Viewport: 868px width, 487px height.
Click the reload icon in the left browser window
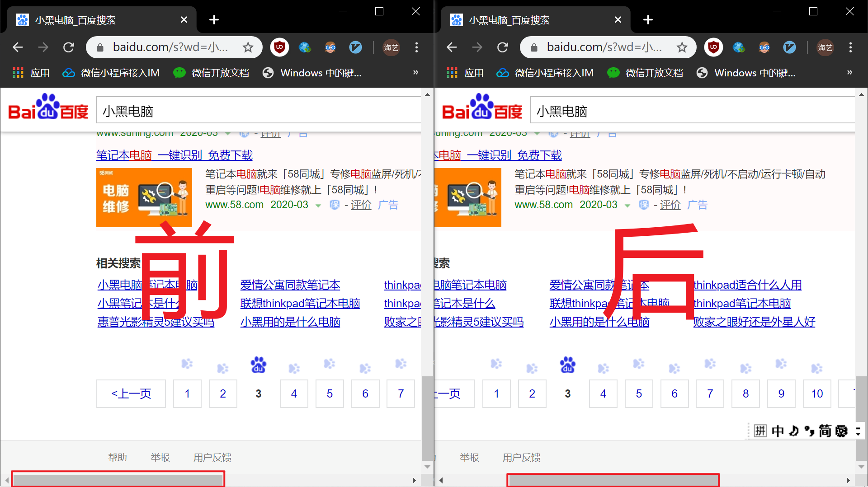68,47
